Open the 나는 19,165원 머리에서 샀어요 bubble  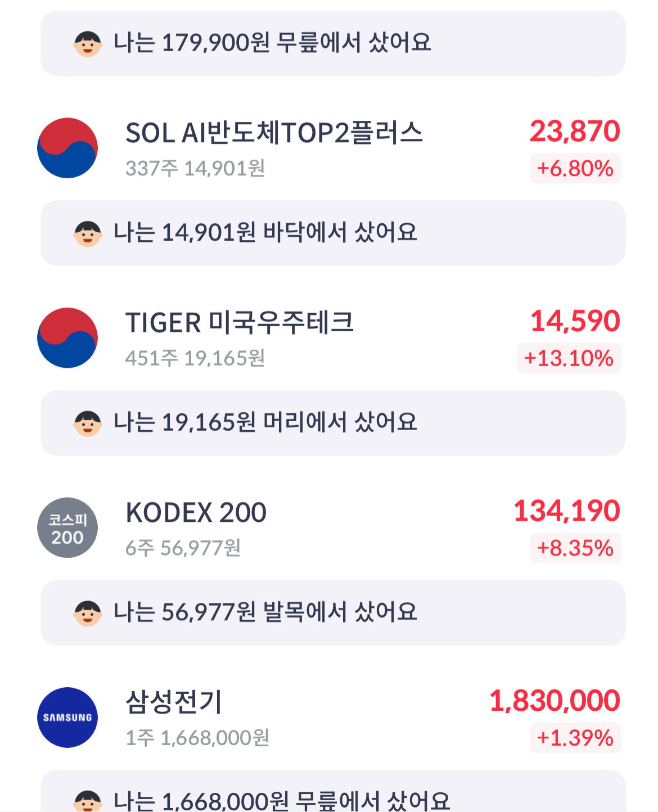pyautogui.click(x=333, y=423)
